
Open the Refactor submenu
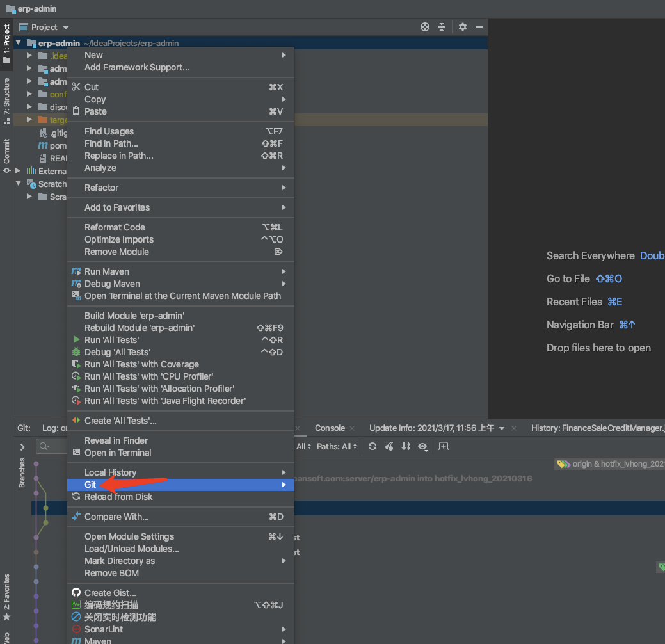[180, 188]
